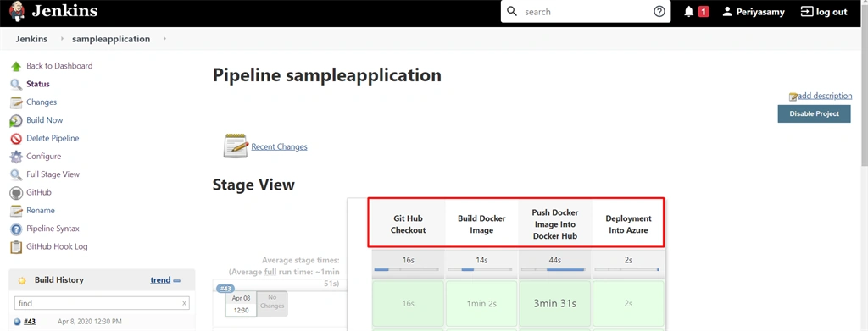Screen dimensions: 868x331
Task: Click the Rename notepad icon
Action: coord(16,211)
